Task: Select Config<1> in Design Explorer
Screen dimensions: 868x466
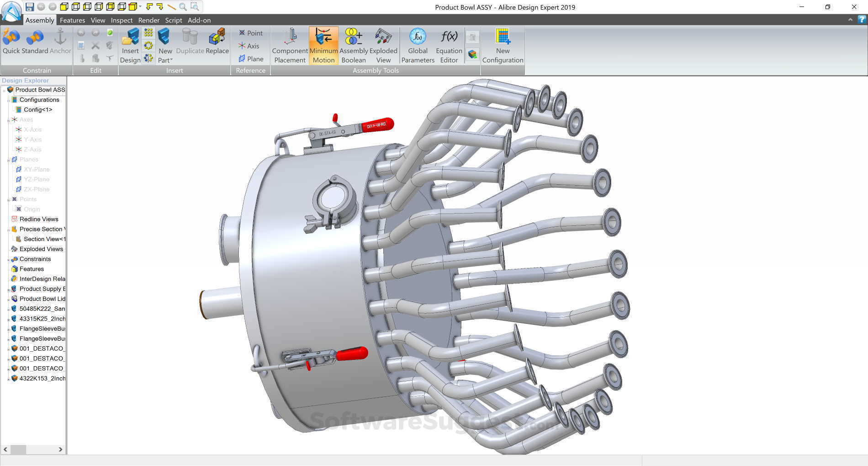Action: 38,110
